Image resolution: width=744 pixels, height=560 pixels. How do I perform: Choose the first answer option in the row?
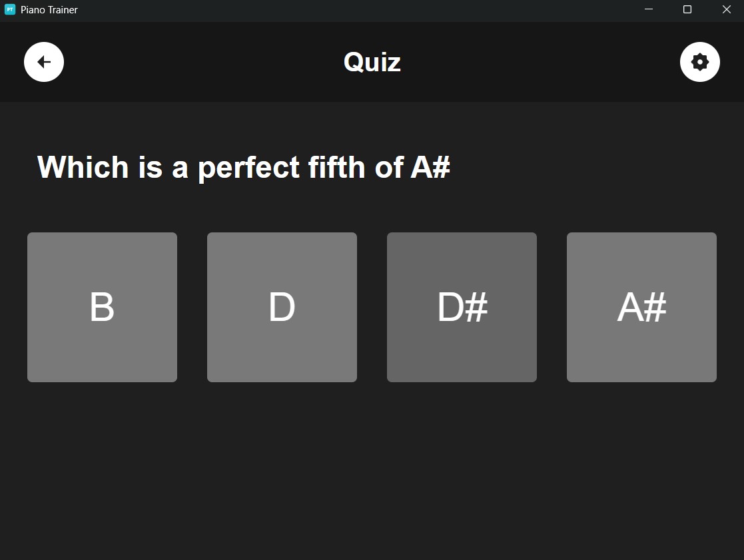102,307
